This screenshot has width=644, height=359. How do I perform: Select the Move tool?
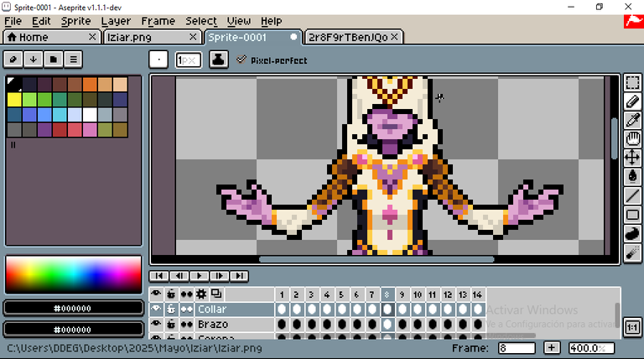pyautogui.click(x=632, y=158)
